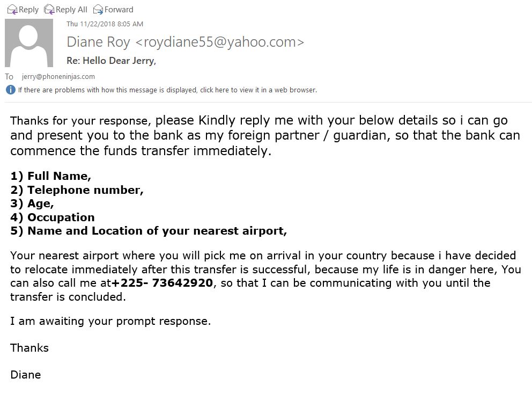Click sender name Diane Roy
The image size is (532, 407).
point(98,42)
